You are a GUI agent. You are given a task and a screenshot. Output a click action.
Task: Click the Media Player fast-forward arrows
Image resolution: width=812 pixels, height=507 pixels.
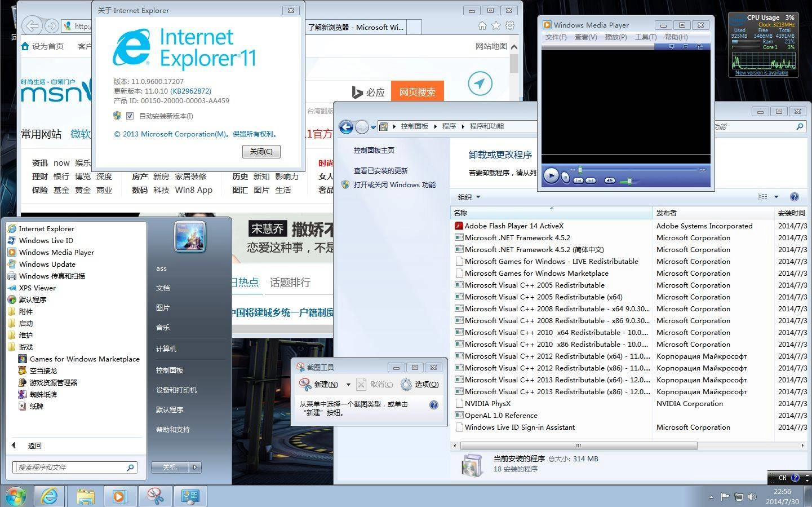703,170
